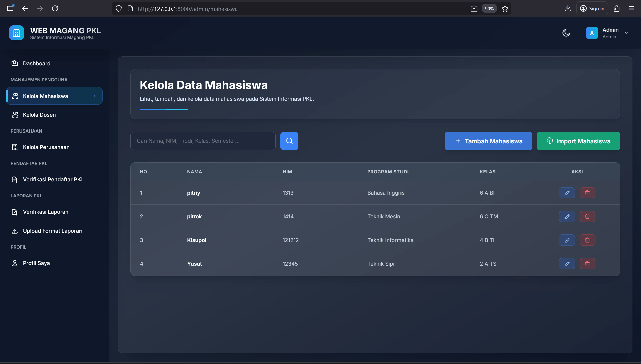The image size is (641, 364).
Task: Edit the Kisupol student row
Action: (x=567, y=240)
